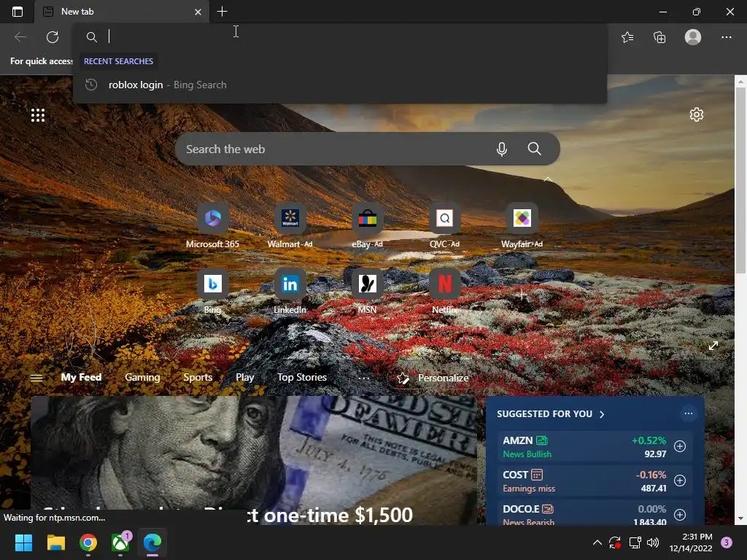Open the Microsoft 365 quick link
The width and height of the screenshot is (747, 560).
(212, 226)
